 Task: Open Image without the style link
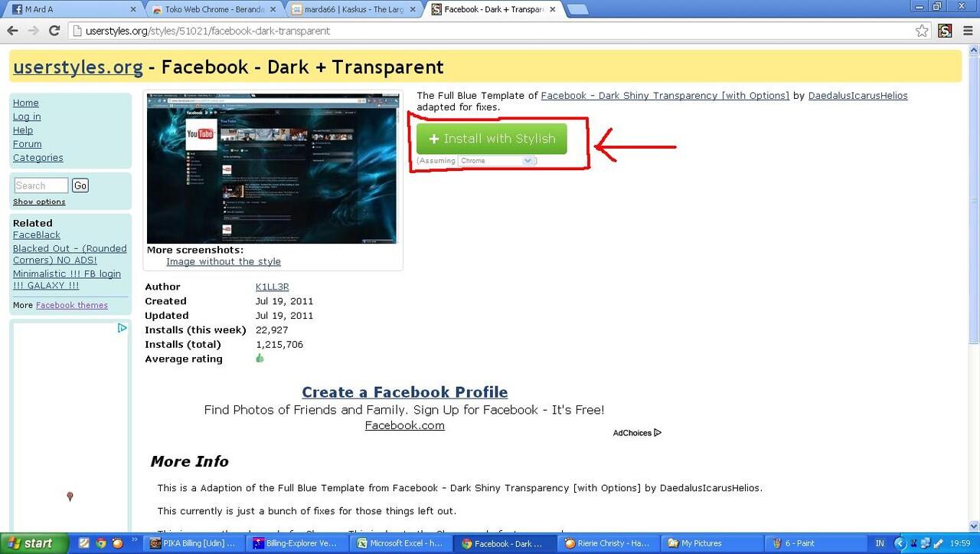pos(224,261)
